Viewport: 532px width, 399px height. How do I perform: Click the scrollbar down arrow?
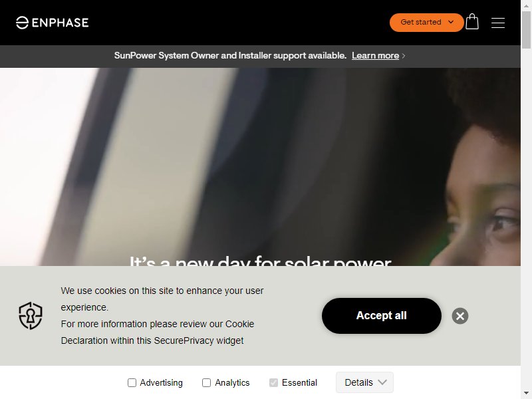(526, 394)
